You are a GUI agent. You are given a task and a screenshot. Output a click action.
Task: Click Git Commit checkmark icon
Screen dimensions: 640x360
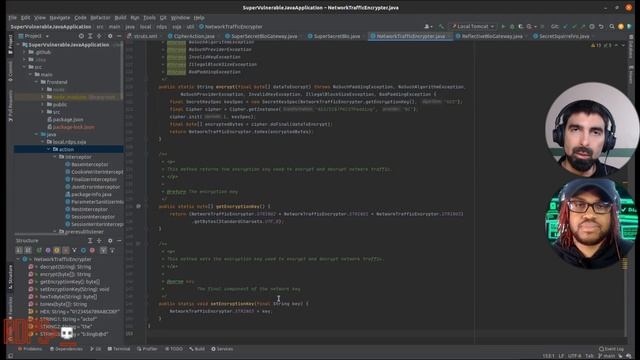[x=574, y=27]
